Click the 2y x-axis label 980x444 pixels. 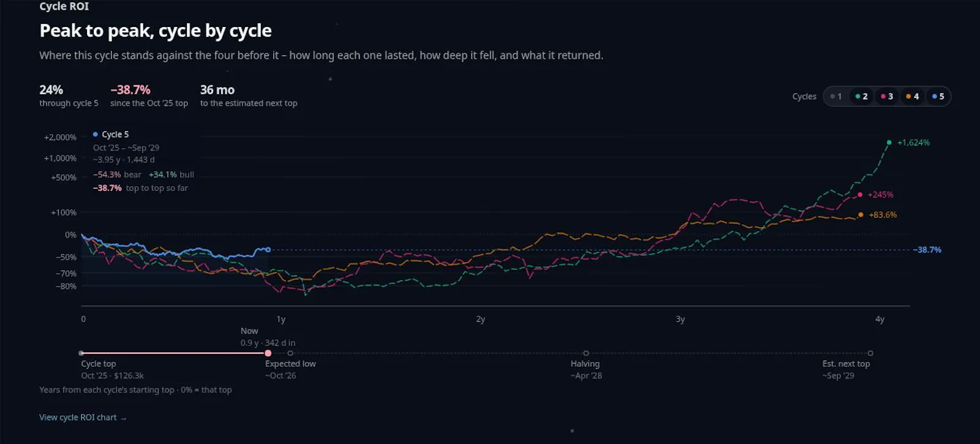(x=481, y=319)
